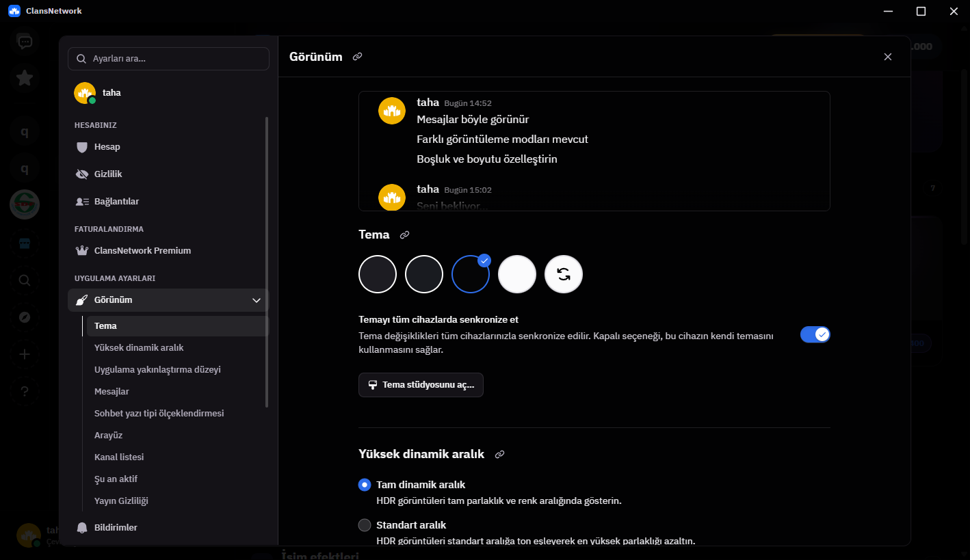Go to Mesajlar subsection
The image size is (970, 560).
(x=176, y=392)
